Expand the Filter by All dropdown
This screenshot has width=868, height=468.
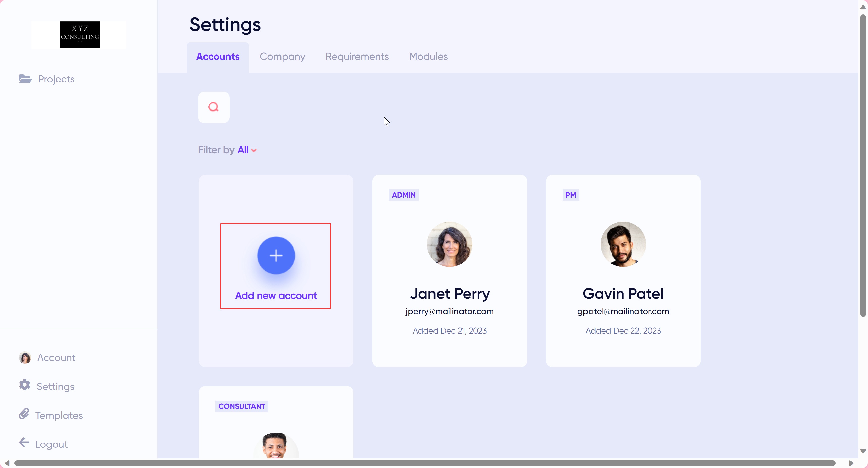pyautogui.click(x=243, y=150)
